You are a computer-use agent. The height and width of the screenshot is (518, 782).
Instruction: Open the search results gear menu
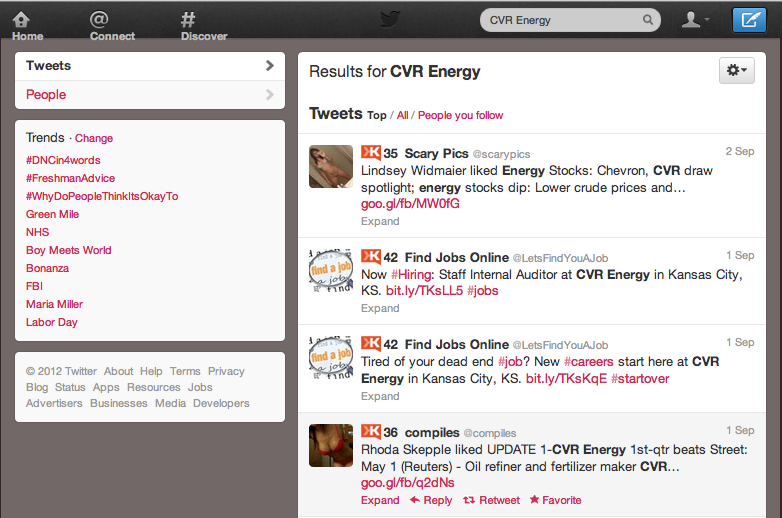pyautogui.click(x=737, y=70)
